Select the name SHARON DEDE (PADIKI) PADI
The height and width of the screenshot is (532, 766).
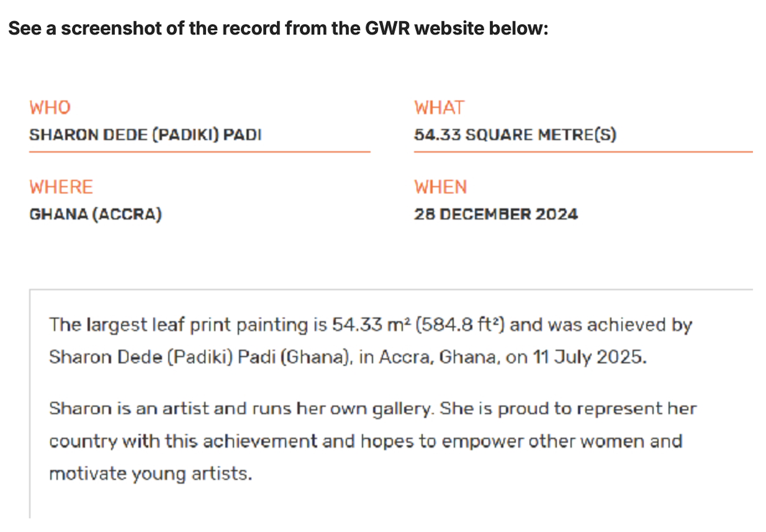click(145, 135)
